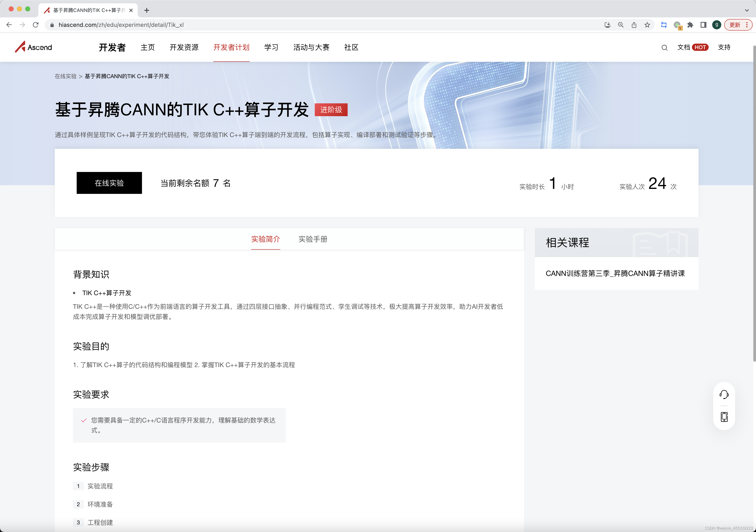Click the 实验要求 heading
Image resolution: width=756 pixels, height=532 pixels.
coord(91,395)
